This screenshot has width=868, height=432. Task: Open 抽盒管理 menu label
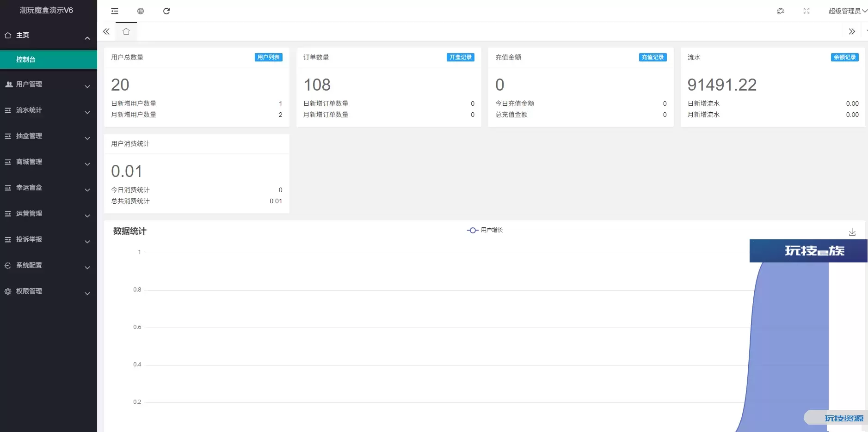pyautogui.click(x=29, y=136)
